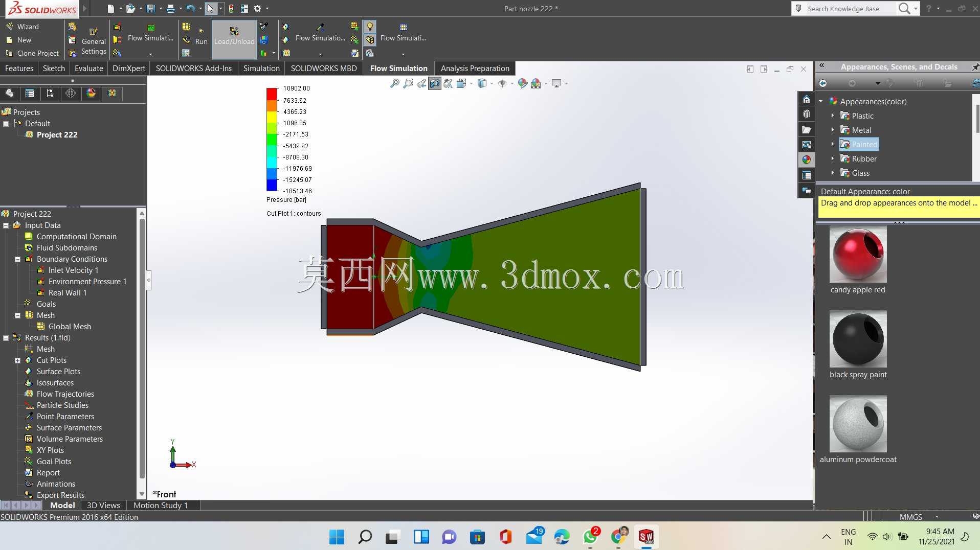Click the Rebuild traffic light icon

pos(231,8)
